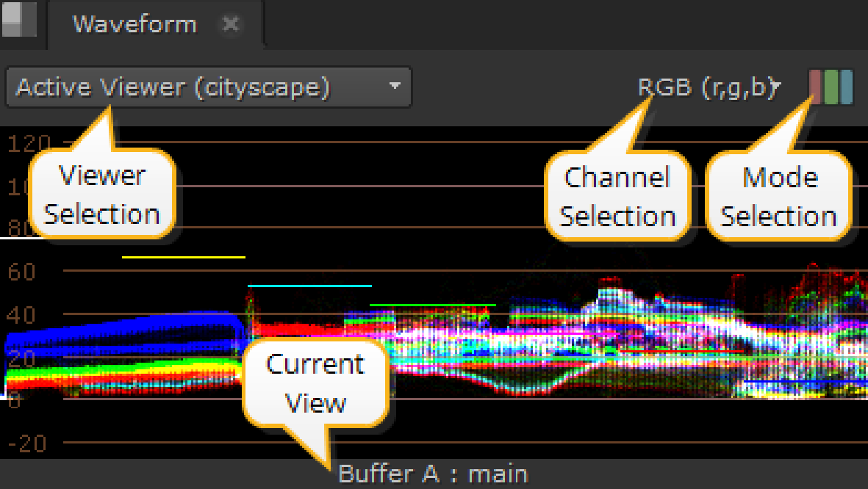Viewport: 868px width, 489px height.
Task: Click the -20 scale label on waveform
Action: point(26,443)
